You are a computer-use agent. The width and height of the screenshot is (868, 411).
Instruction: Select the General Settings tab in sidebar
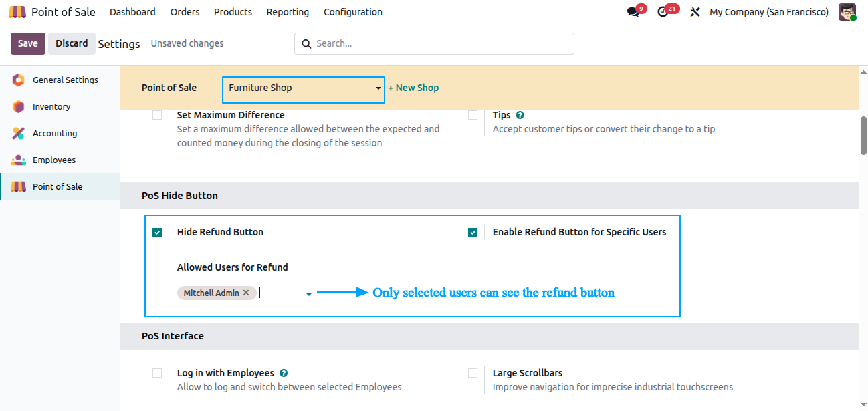(x=60, y=80)
